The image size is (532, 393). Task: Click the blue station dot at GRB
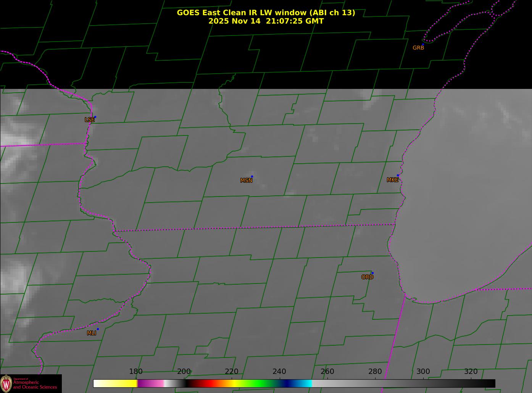pyautogui.click(x=423, y=44)
